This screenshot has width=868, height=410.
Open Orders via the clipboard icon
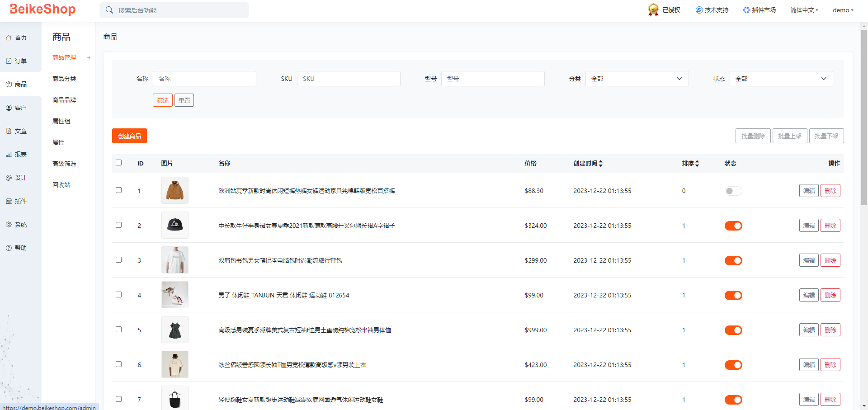tap(9, 61)
